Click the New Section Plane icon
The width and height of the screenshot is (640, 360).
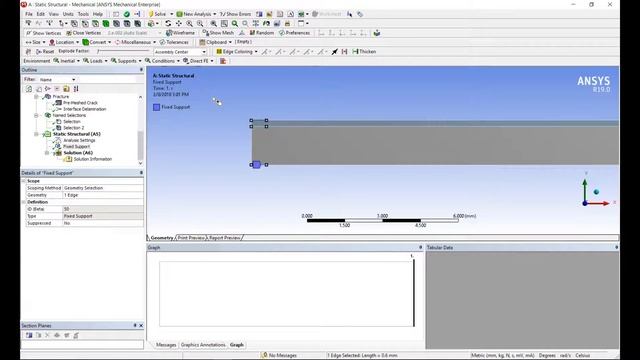(29, 335)
